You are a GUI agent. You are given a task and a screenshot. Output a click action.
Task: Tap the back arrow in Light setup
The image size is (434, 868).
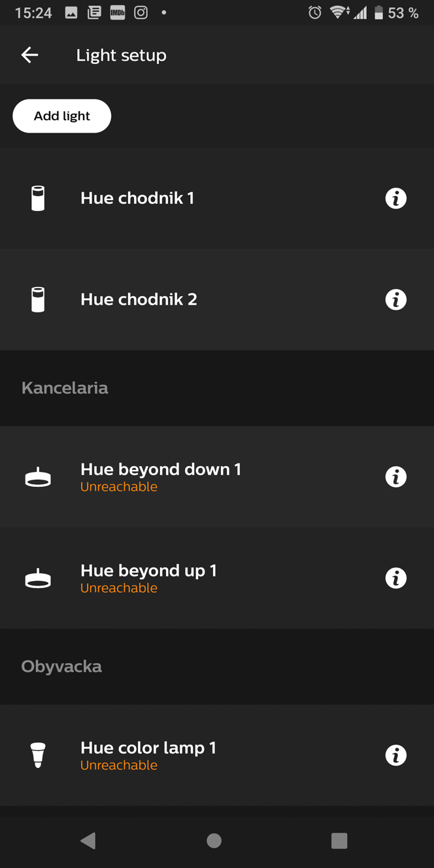(29, 55)
